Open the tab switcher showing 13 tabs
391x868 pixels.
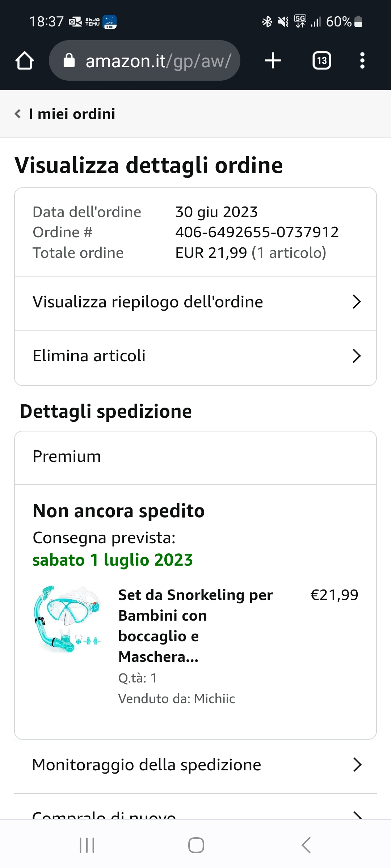pos(322,60)
